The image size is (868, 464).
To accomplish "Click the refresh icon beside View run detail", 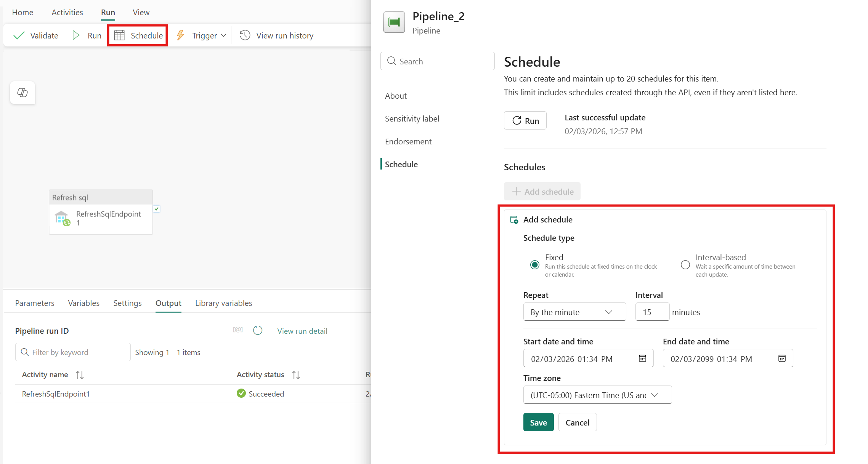I will coord(258,330).
